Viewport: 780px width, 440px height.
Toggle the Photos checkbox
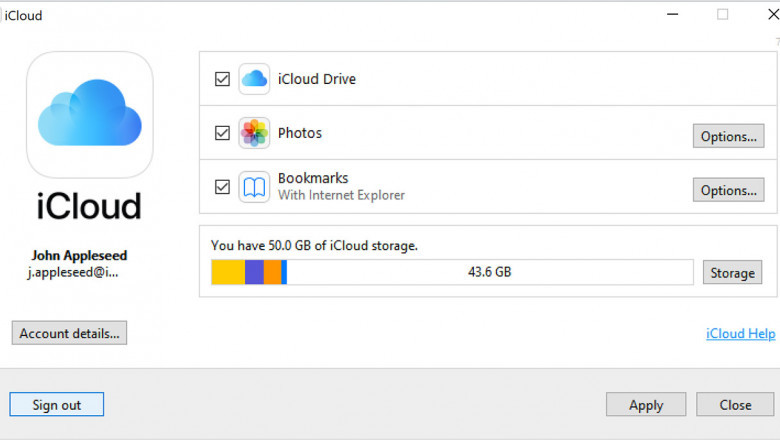point(222,133)
